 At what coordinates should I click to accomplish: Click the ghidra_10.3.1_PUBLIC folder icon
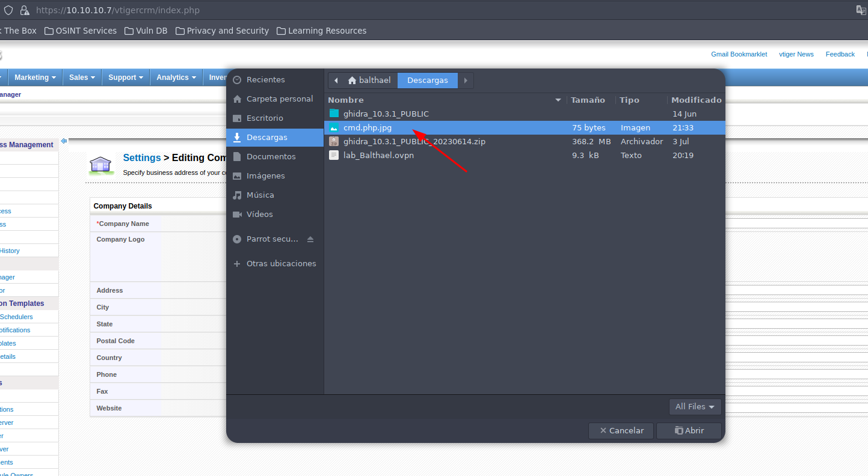[334, 114]
